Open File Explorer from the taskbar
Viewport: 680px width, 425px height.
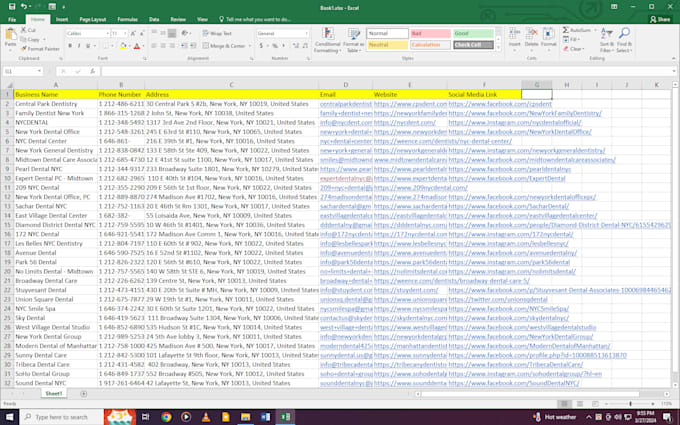point(245,417)
